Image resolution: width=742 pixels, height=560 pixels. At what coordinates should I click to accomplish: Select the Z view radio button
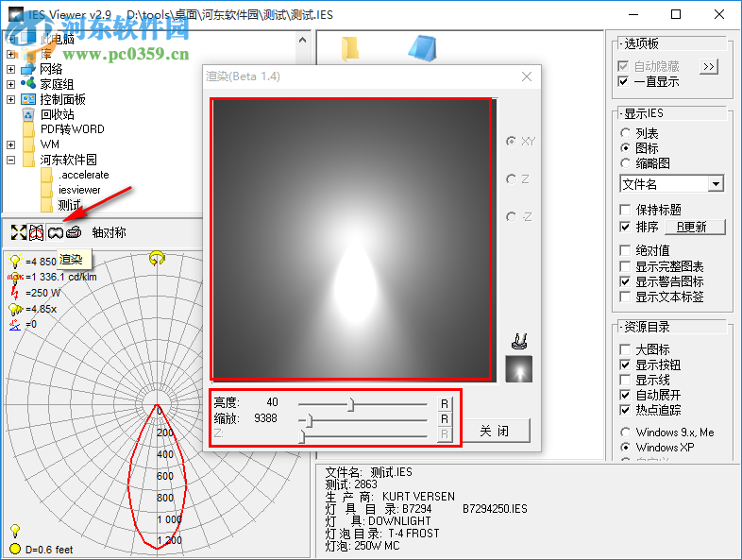click(511, 178)
